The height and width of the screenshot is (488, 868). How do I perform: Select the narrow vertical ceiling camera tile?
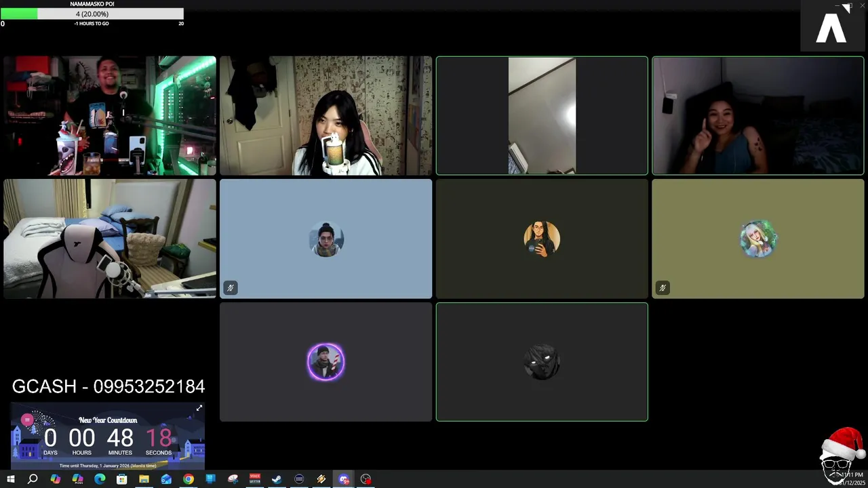point(542,116)
